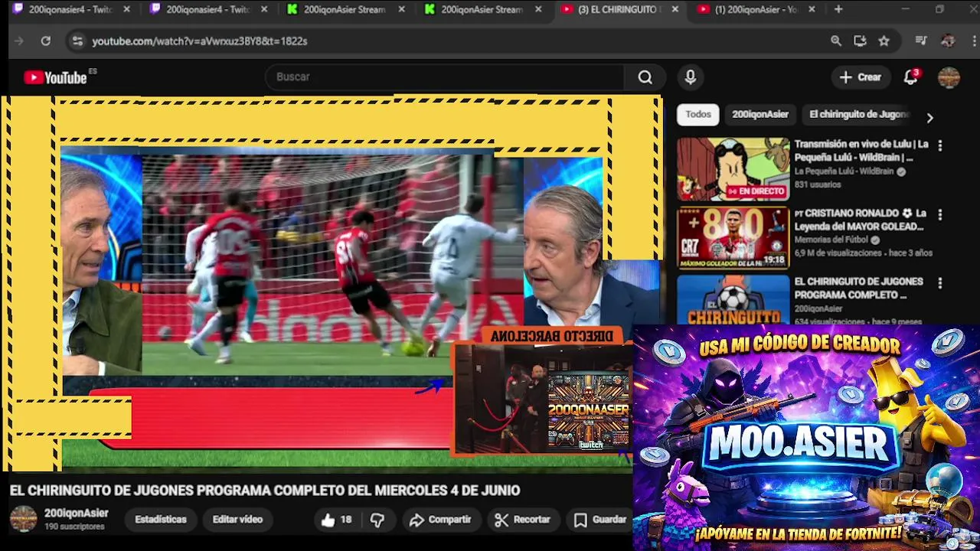Reload the page with the refresh icon

click(x=46, y=41)
